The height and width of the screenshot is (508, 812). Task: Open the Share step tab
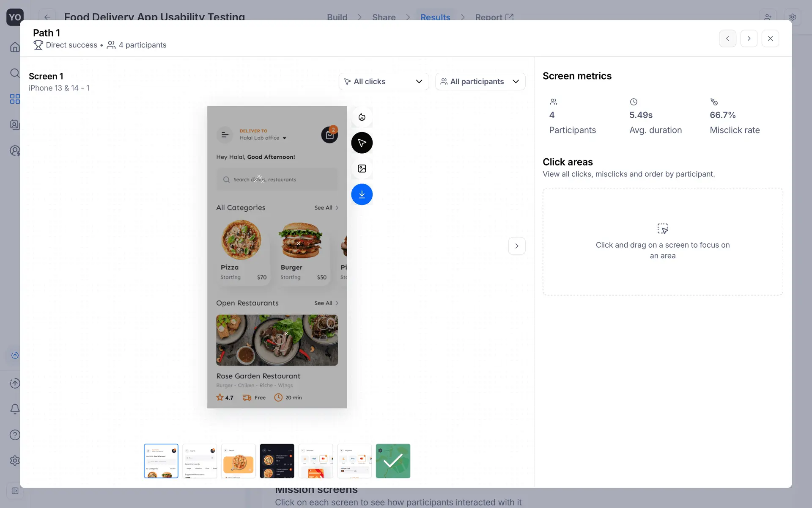point(384,17)
